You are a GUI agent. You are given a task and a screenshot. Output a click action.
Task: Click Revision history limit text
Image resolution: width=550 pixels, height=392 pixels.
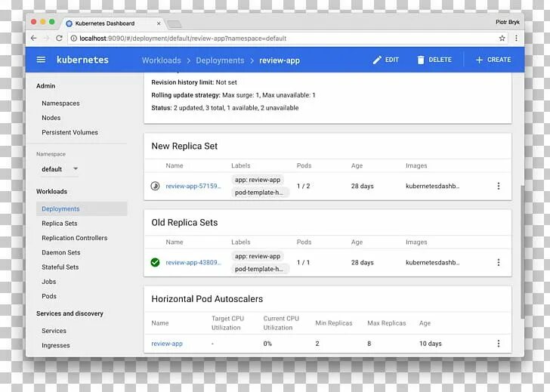(194, 82)
